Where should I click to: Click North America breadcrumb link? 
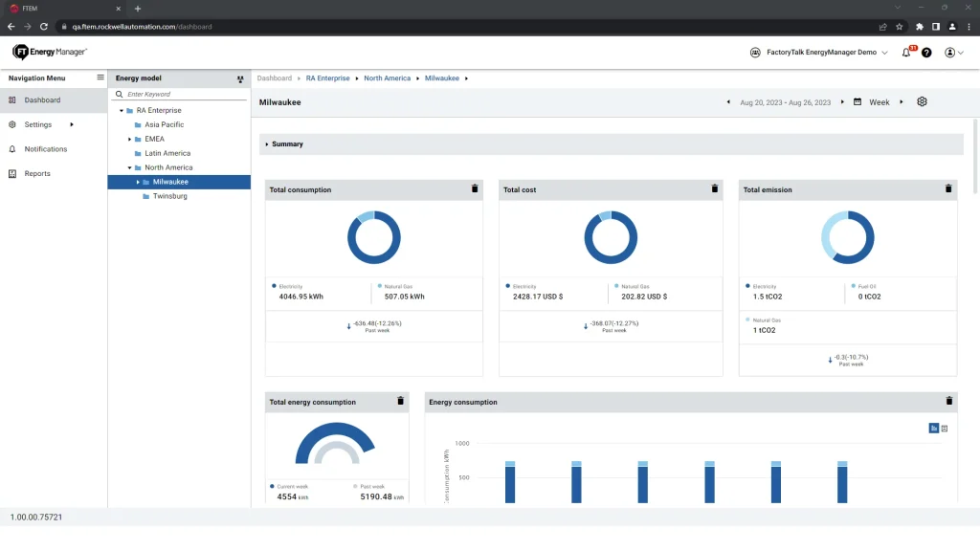click(387, 78)
